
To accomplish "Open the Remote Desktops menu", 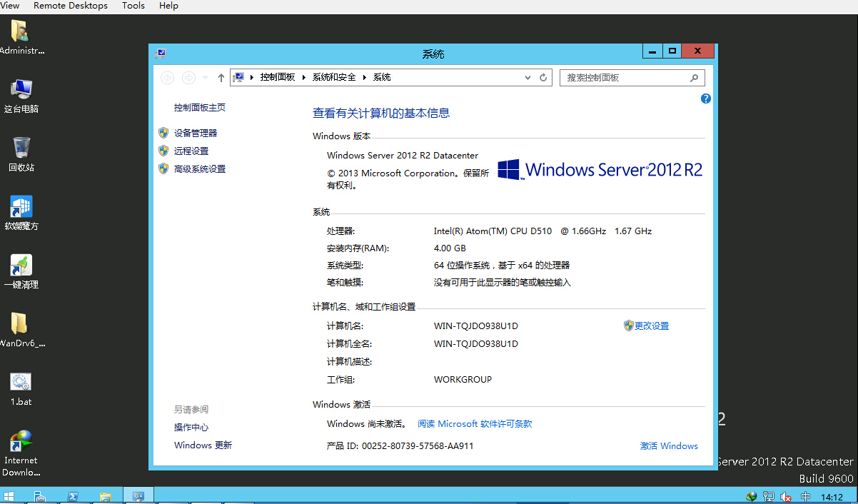I will pos(71,6).
